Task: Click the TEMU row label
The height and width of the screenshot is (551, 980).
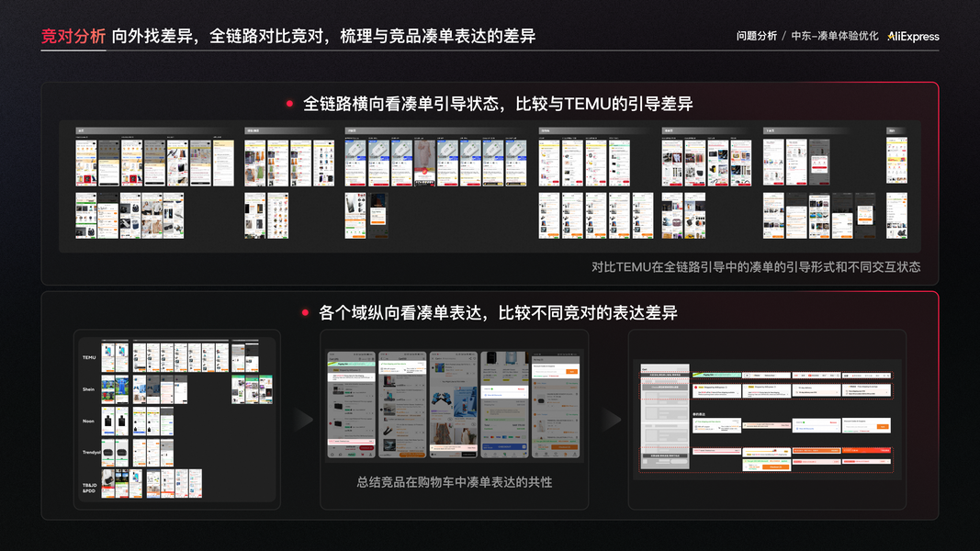Action: click(x=89, y=357)
